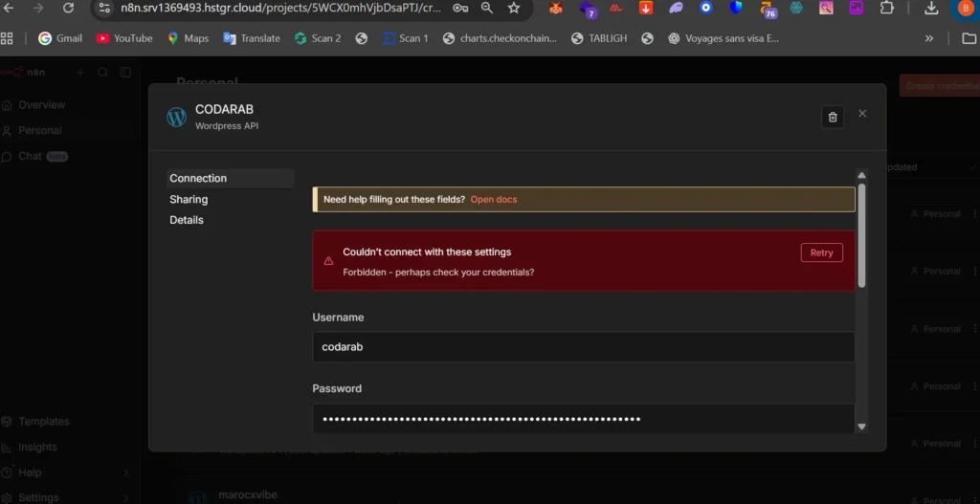The image size is (980, 504).
Task: Go forward in browser history
Action: coord(38,8)
